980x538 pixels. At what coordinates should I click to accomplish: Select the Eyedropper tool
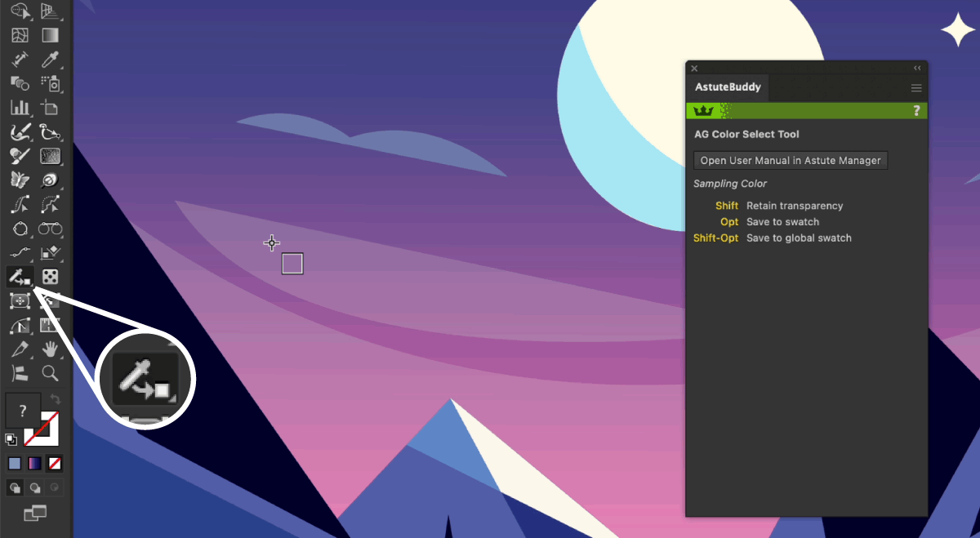point(50,60)
